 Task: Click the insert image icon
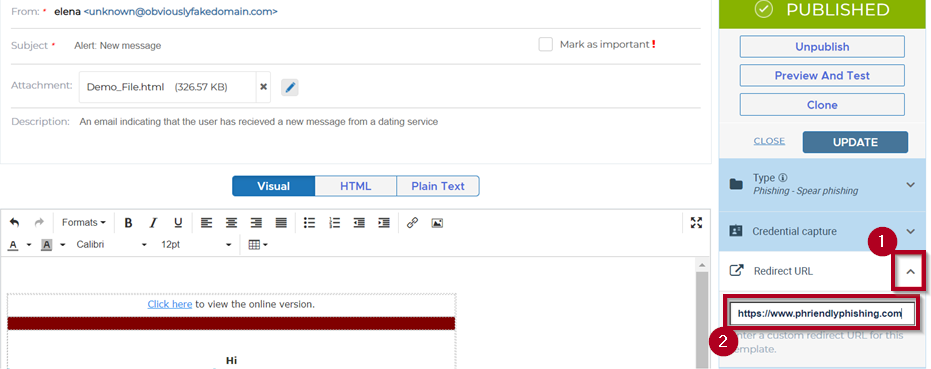pyautogui.click(x=437, y=223)
